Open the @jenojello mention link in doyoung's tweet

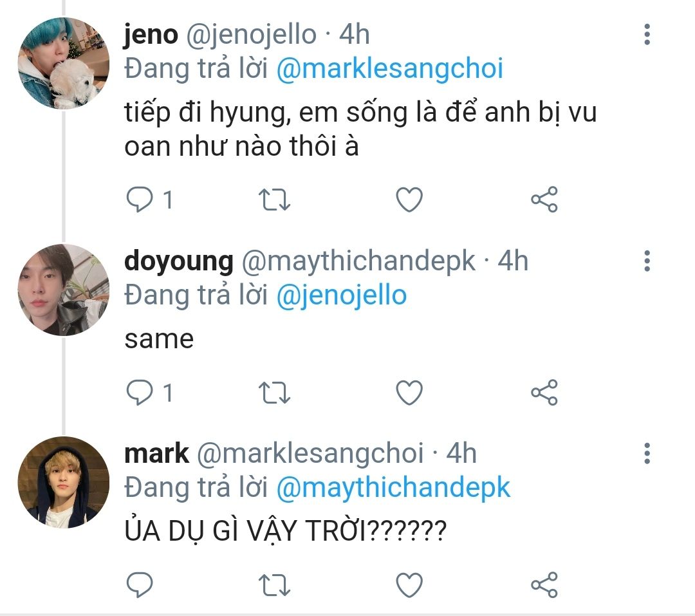[341, 295]
